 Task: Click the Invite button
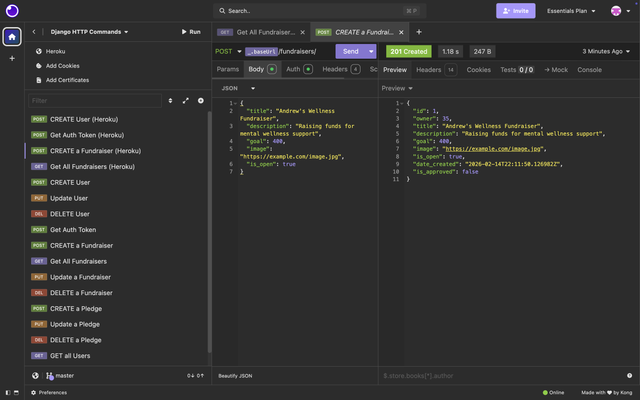point(516,11)
